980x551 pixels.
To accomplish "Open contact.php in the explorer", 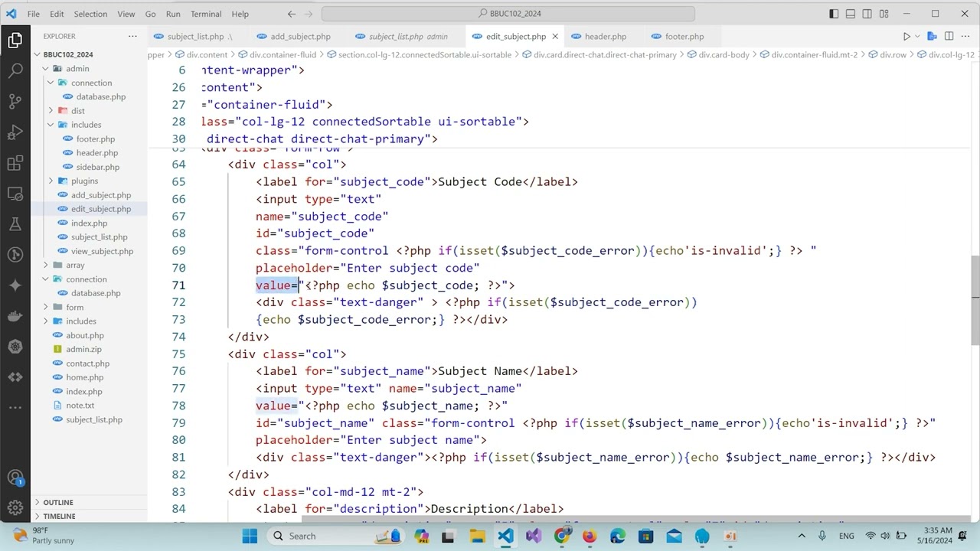I will click(x=87, y=364).
